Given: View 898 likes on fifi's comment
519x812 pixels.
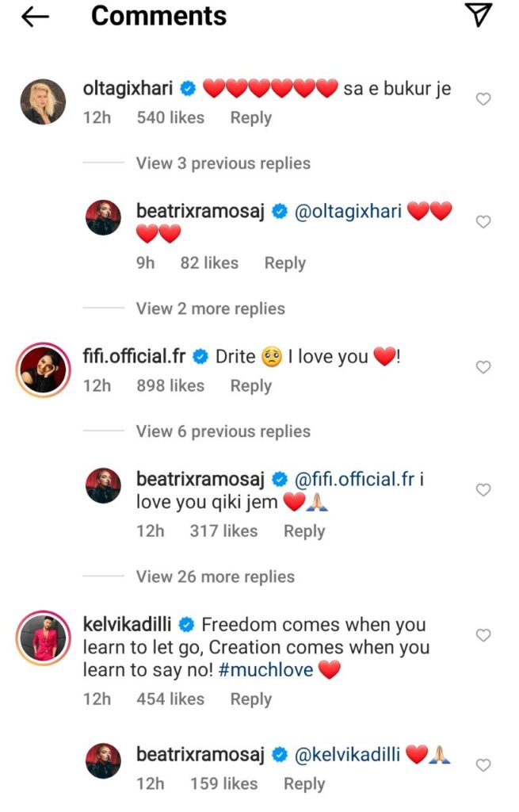Looking at the screenshot, I should tap(170, 385).
